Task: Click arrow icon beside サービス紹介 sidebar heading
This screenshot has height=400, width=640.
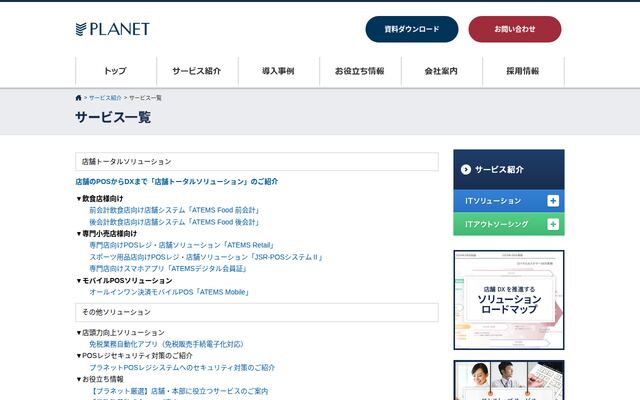Action: [466, 169]
